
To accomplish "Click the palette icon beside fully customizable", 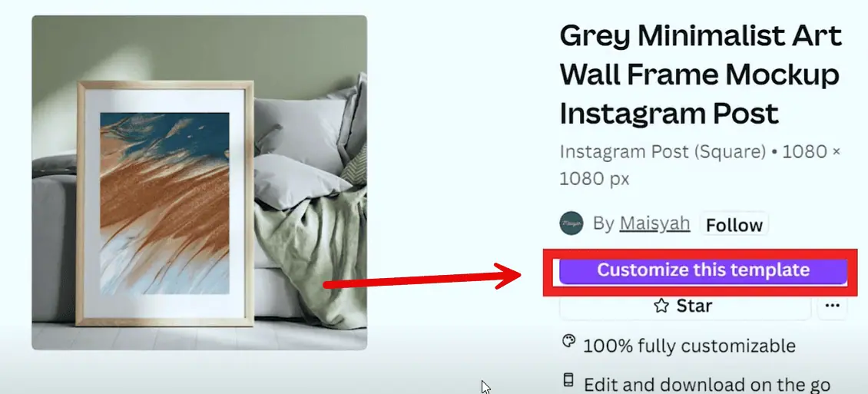I will coord(568,341).
